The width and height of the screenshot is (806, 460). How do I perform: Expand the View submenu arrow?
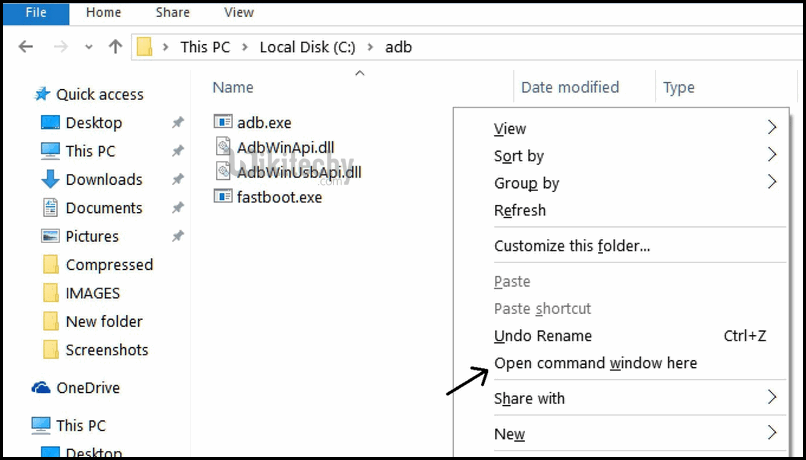pyautogui.click(x=771, y=128)
